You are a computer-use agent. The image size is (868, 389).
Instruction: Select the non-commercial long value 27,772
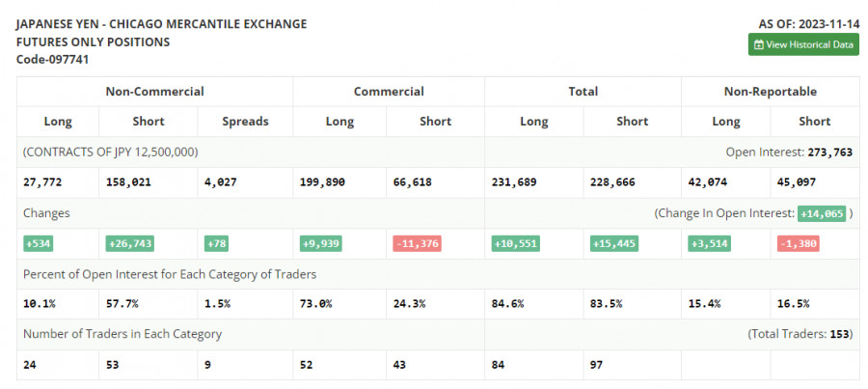click(42, 181)
